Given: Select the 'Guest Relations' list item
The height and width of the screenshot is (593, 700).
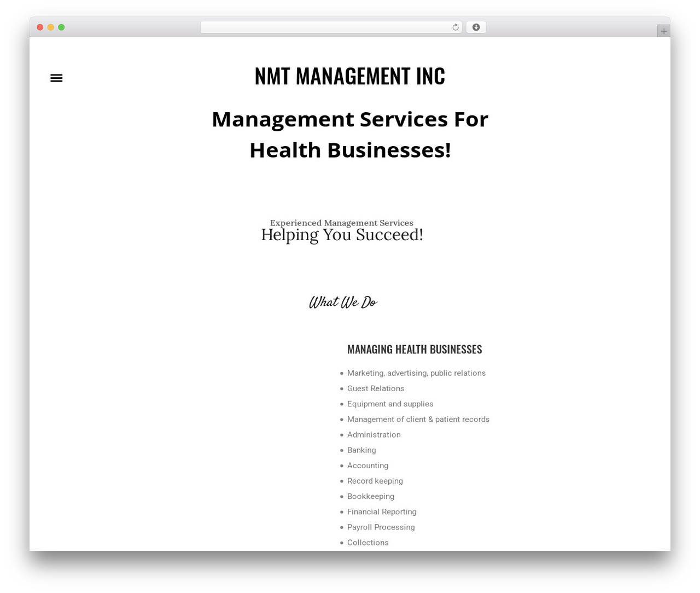Looking at the screenshot, I should click(376, 388).
